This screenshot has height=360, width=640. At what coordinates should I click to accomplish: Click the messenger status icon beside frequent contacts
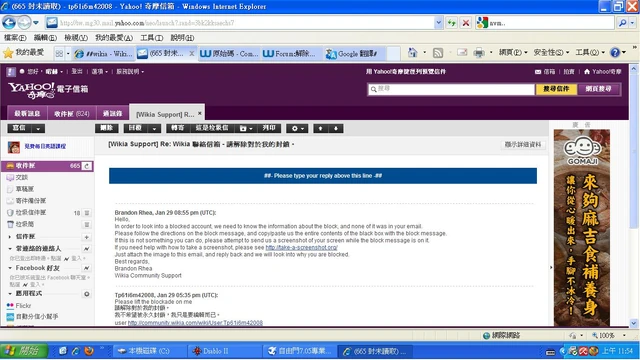[87, 249]
